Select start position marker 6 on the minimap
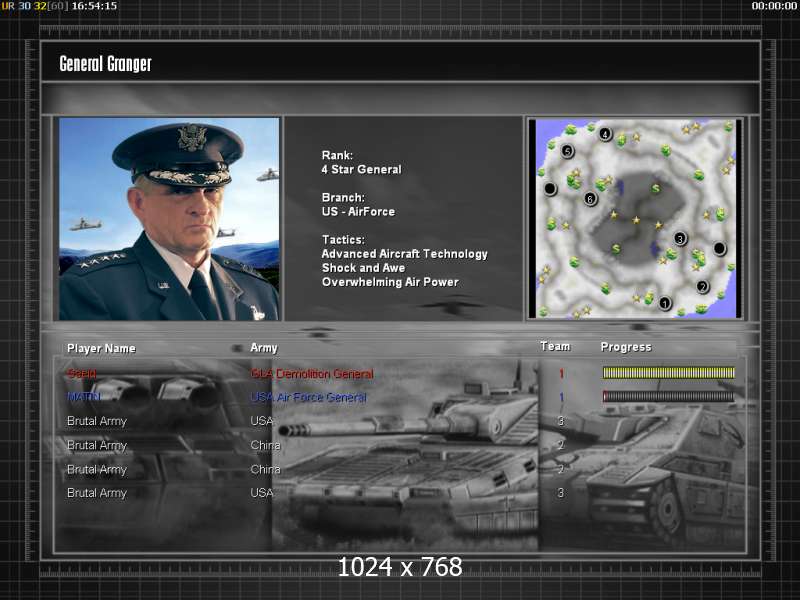The image size is (800, 600). [590, 198]
